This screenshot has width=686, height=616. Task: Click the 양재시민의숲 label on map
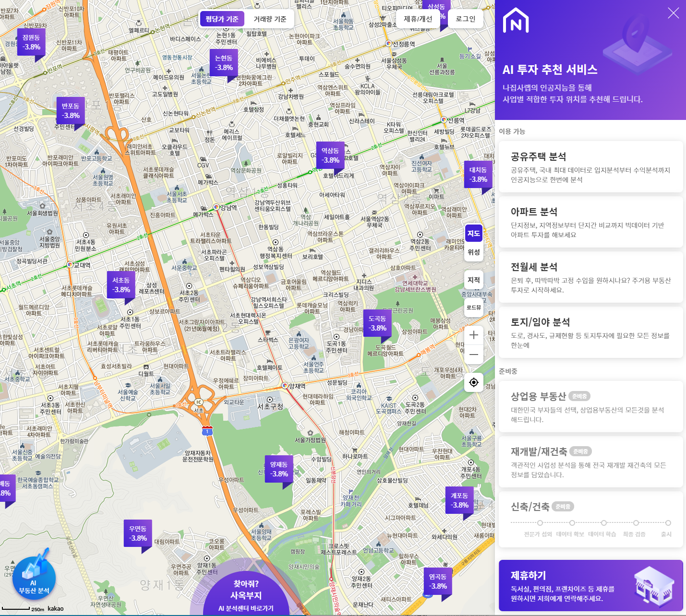point(304,567)
